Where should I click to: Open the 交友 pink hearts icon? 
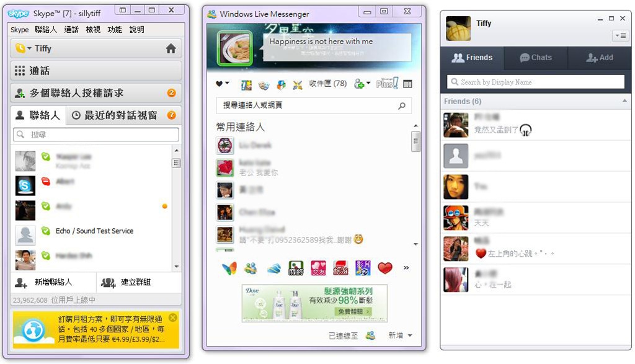tap(318, 268)
